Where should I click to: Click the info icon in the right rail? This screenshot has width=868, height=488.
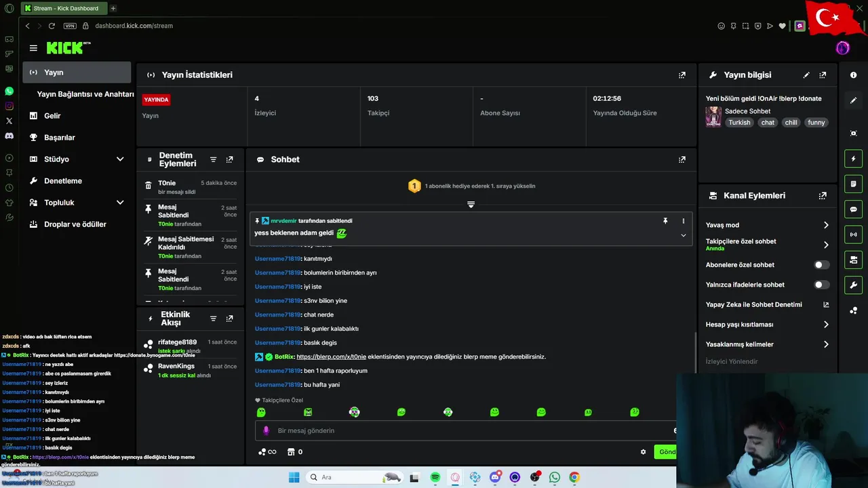pos(854,75)
